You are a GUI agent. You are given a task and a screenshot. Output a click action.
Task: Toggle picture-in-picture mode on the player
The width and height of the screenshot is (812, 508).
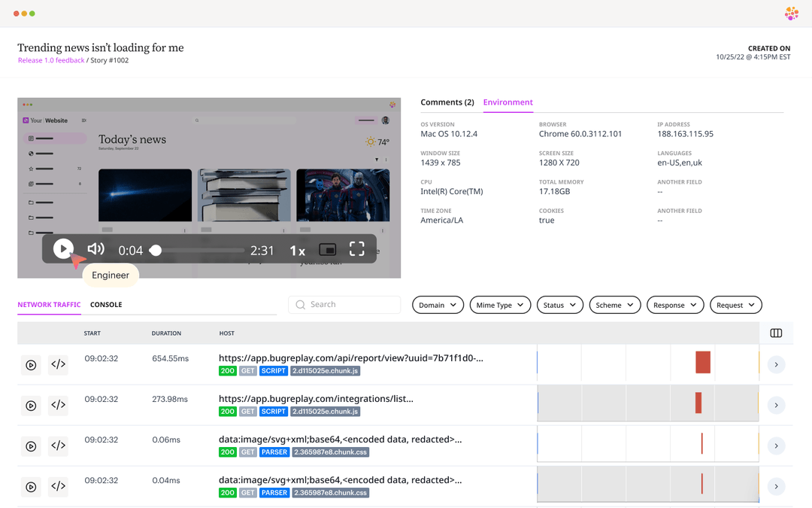pyautogui.click(x=328, y=248)
